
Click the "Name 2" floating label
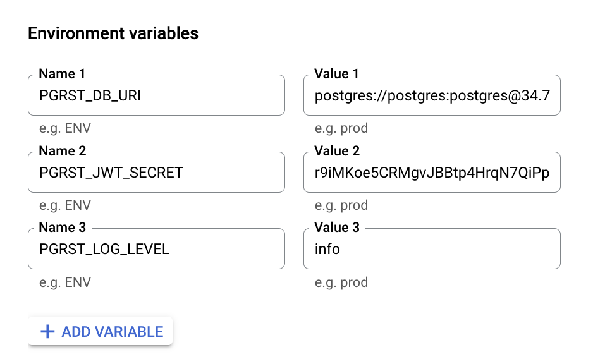[62, 151]
